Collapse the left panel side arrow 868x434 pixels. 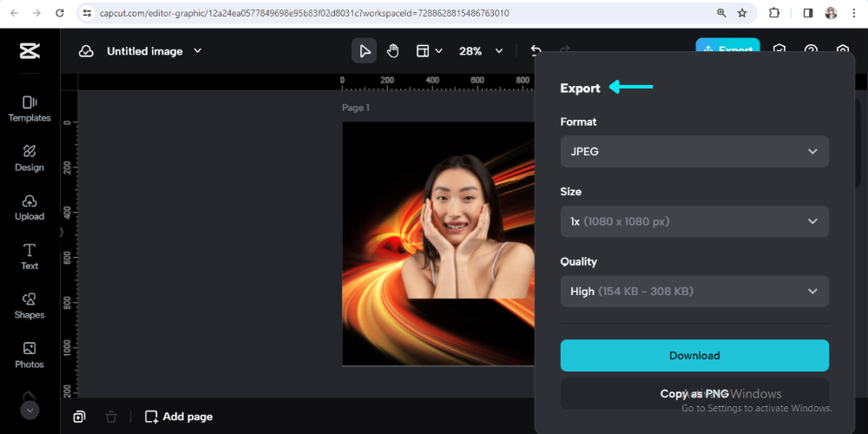[62, 232]
